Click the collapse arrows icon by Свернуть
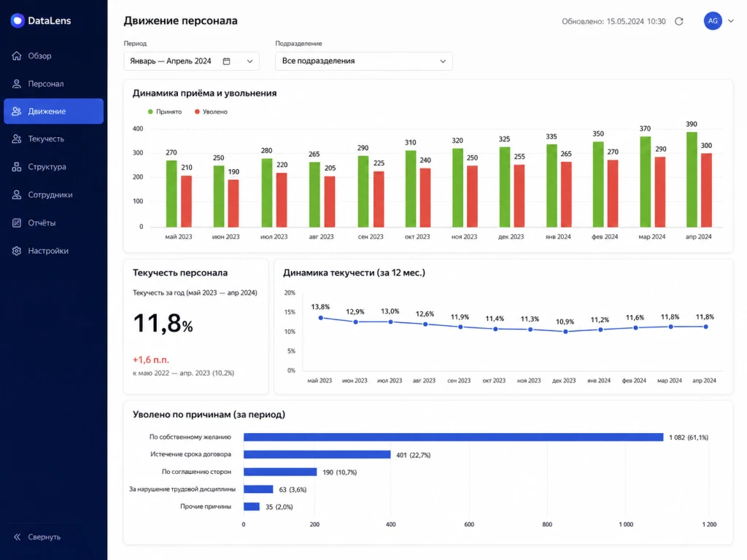This screenshot has width=747, height=560. click(18, 537)
